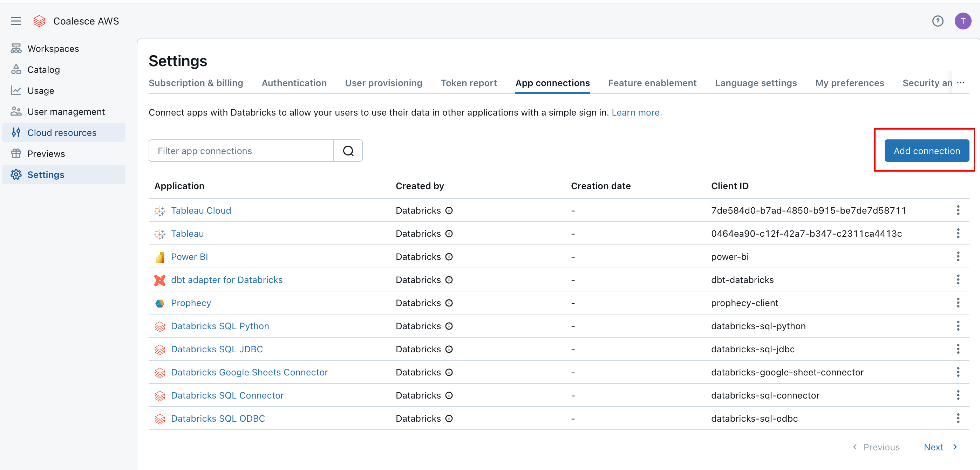Click info icon in Databricks SQL JDBC row
The image size is (980, 470).
click(449, 350)
